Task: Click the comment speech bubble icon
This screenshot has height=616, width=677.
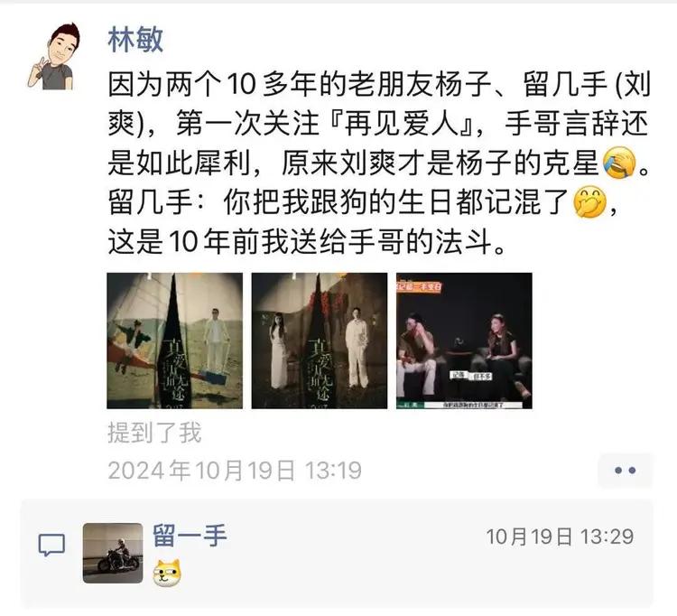Action: pos(51,545)
